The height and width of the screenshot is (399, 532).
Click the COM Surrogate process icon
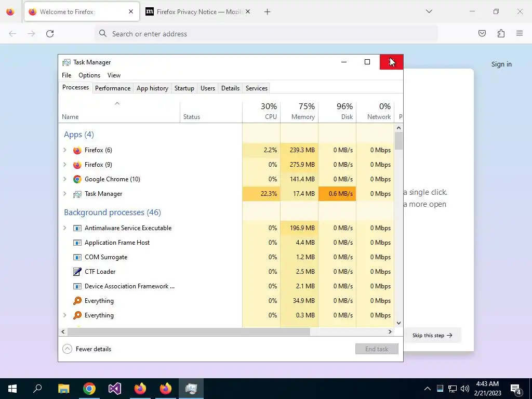coord(77,257)
